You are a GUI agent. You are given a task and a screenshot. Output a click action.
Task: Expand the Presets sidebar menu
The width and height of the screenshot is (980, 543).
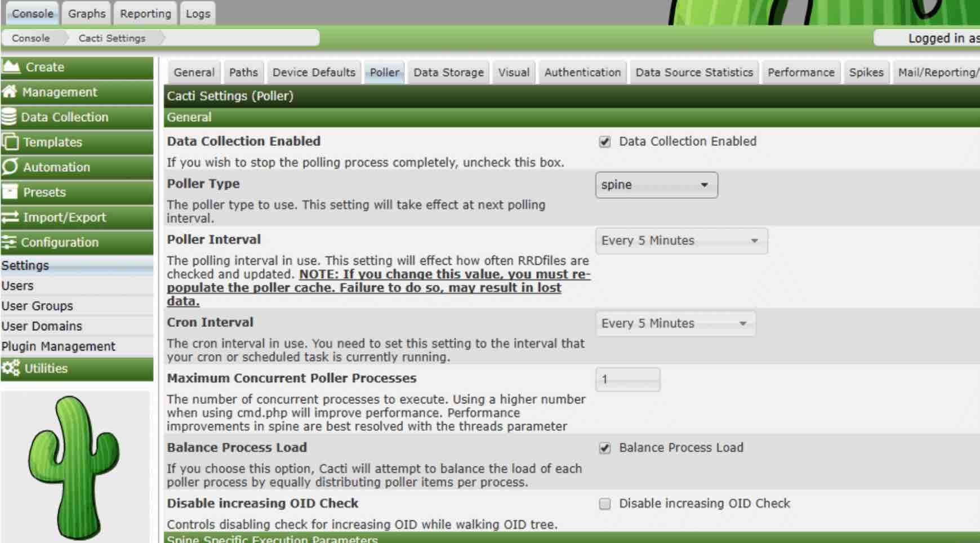(x=77, y=192)
